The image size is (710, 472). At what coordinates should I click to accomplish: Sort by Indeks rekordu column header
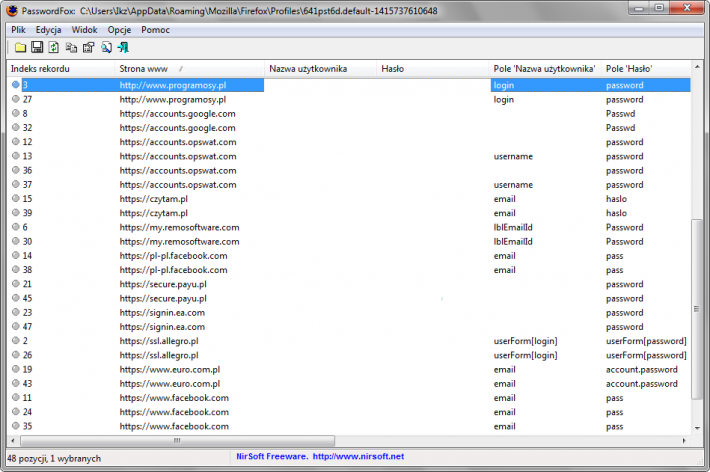pos(61,69)
